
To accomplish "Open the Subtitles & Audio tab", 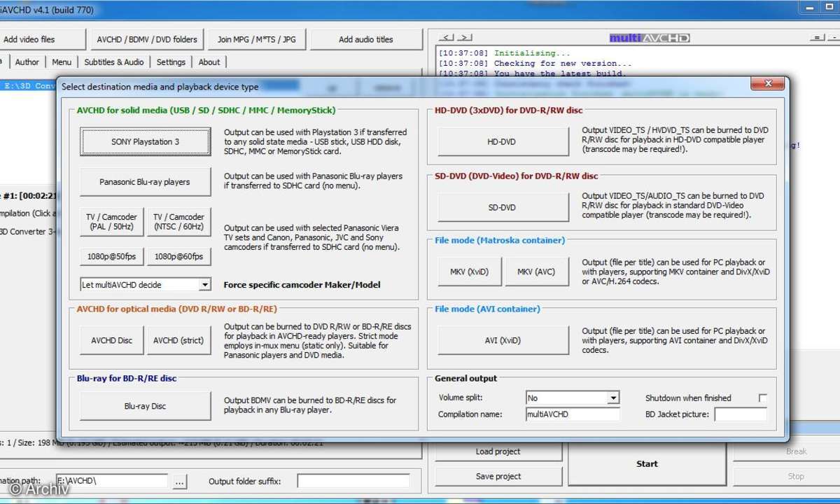I will 114,62.
